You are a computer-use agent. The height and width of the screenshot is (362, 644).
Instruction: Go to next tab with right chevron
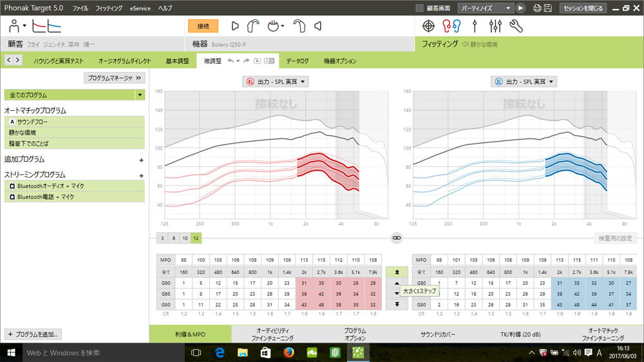[x=17, y=60]
